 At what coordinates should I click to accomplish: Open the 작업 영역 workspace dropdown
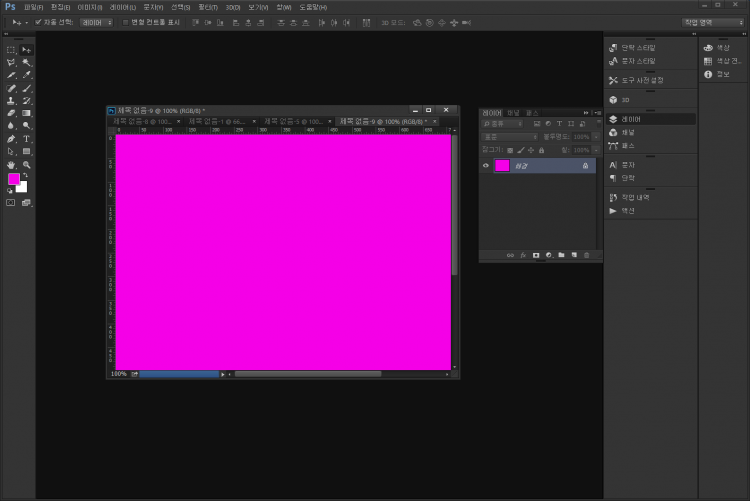[x=712, y=21]
